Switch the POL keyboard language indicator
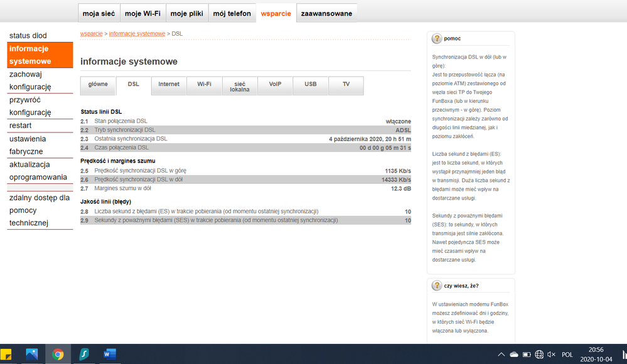This screenshot has width=627, height=364. pyautogui.click(x=567, y=355)
